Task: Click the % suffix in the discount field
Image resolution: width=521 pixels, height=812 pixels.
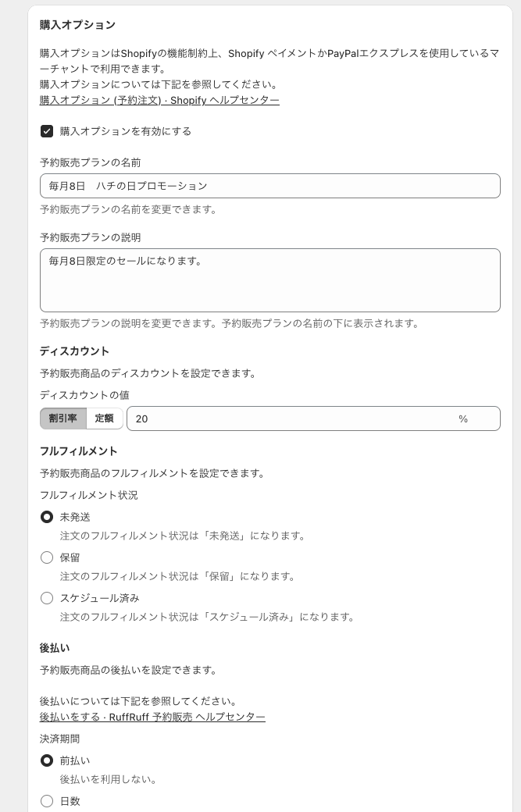Action: [x=463, y=418]
